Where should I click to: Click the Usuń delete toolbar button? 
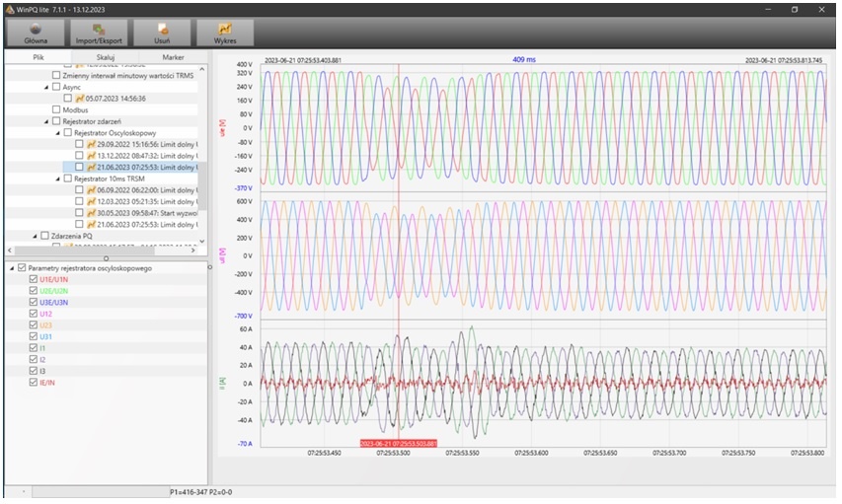pos(162,33)
